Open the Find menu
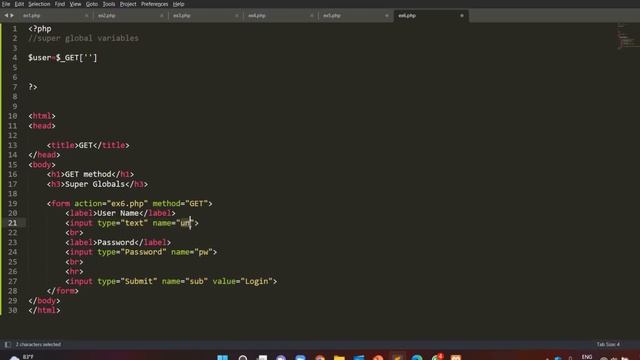Viewport: 640px width, 360px height. tap(60, 4)
